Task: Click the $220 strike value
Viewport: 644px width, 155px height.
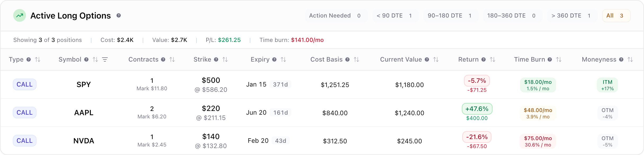Action: click(211, 109)
